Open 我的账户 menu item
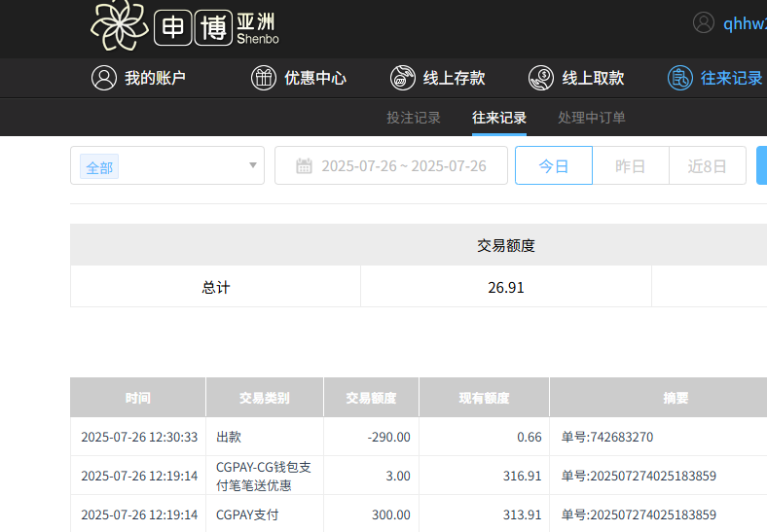Viewport: 767px width, 532px height. [154, 78]
